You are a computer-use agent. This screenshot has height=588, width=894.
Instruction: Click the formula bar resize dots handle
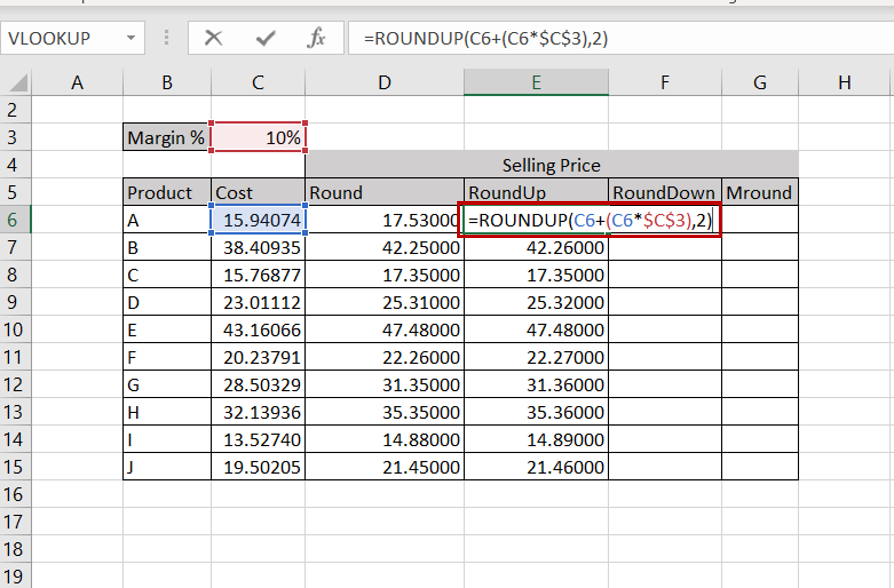pos(166,38)
